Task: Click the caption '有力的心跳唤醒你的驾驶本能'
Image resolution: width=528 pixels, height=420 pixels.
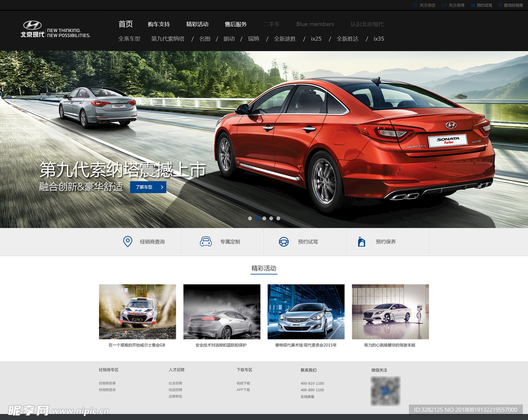Action: click(390, 345)
